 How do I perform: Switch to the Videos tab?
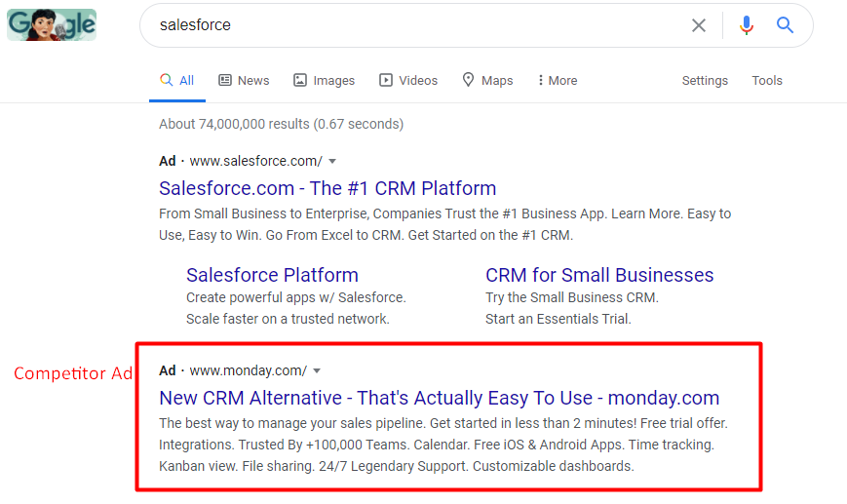407,81
